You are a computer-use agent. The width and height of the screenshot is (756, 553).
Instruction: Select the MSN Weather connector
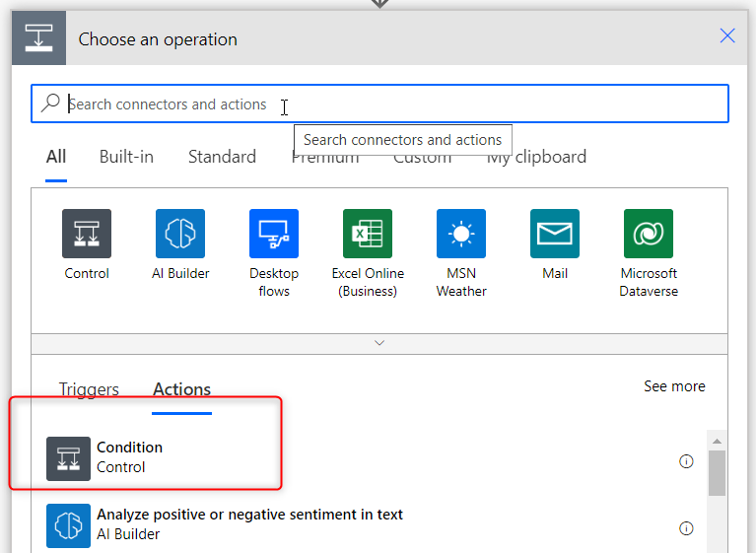[461, 234]
